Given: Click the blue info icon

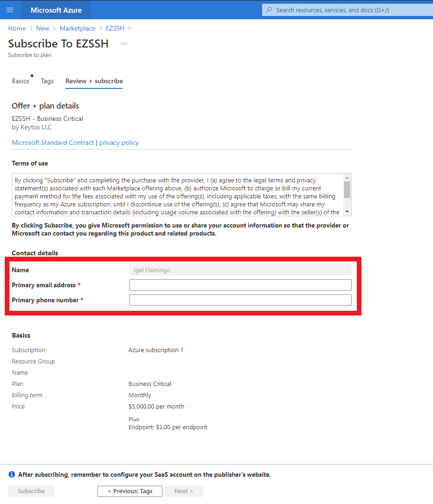Looking at the screenshot, I should 12,474.
